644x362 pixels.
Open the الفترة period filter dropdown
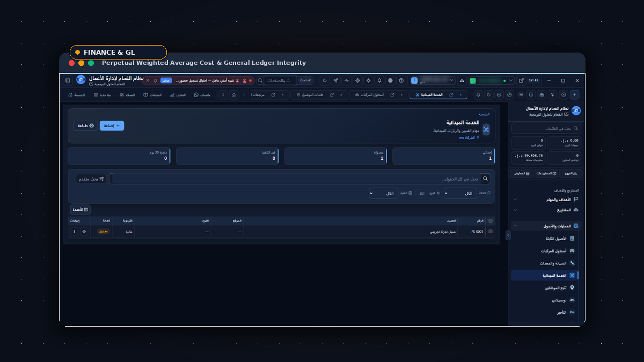point(383,193)
